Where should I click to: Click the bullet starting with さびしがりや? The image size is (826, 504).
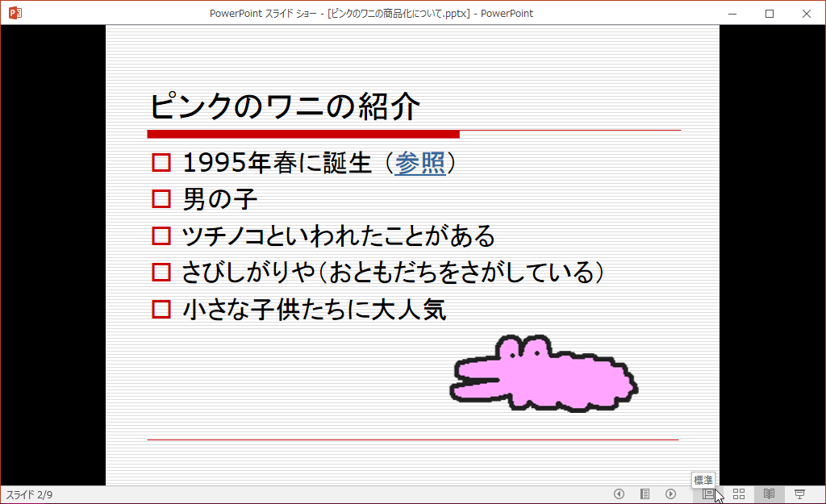pos(393,273)
